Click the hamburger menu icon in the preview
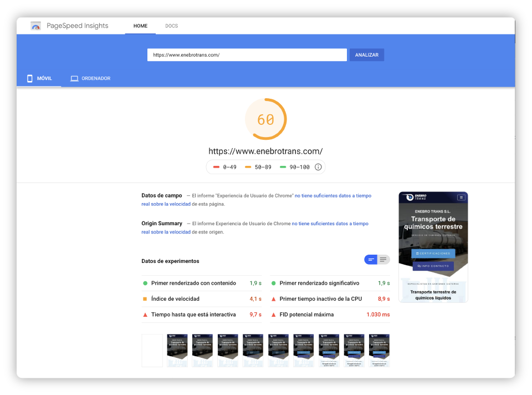The height and width of the screenshot is (395, 532). pos(461,197)
